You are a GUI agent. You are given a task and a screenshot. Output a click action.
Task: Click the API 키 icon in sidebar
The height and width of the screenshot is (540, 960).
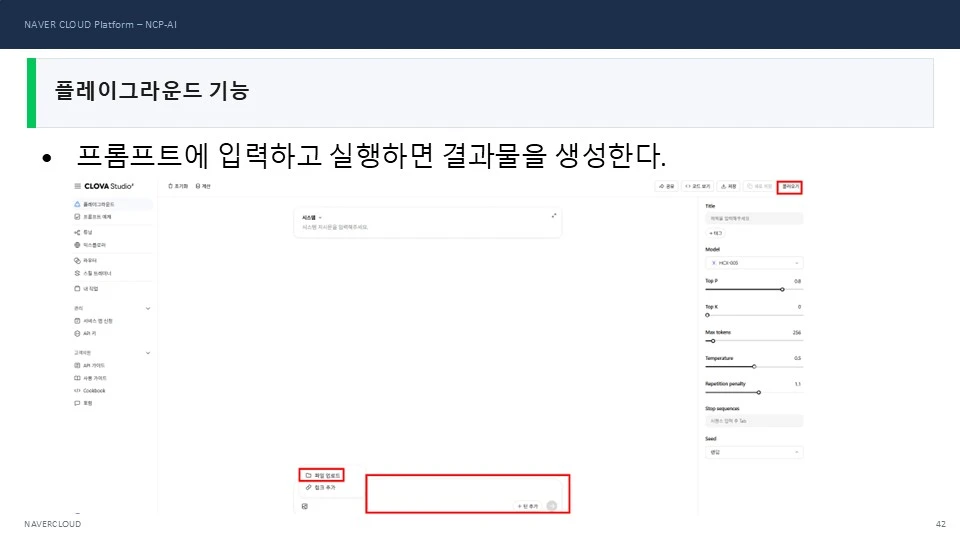pos(77,334)
